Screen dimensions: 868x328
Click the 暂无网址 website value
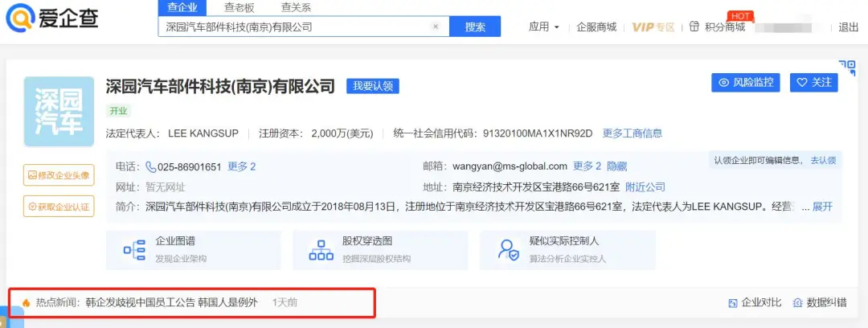(166, 187)
